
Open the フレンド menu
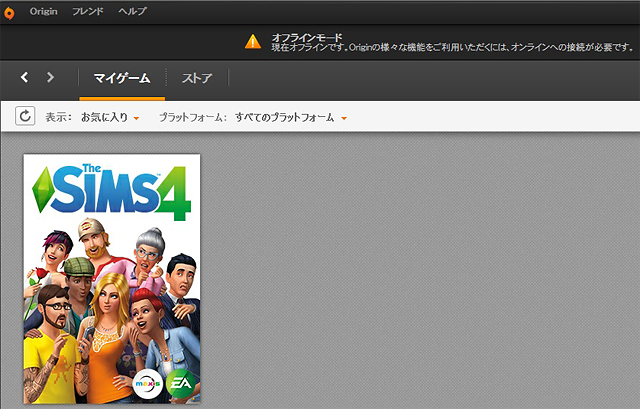(87, 11)
